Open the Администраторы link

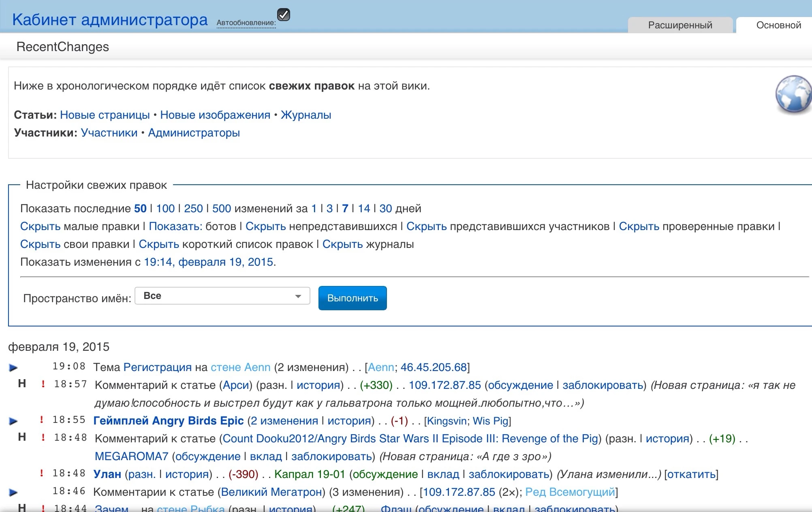(194, 133)
